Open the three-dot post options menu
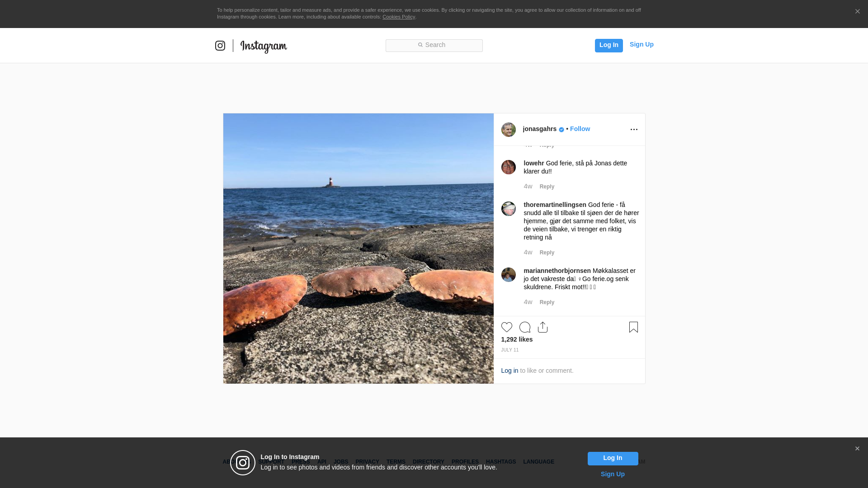 [x=634, y=130]
